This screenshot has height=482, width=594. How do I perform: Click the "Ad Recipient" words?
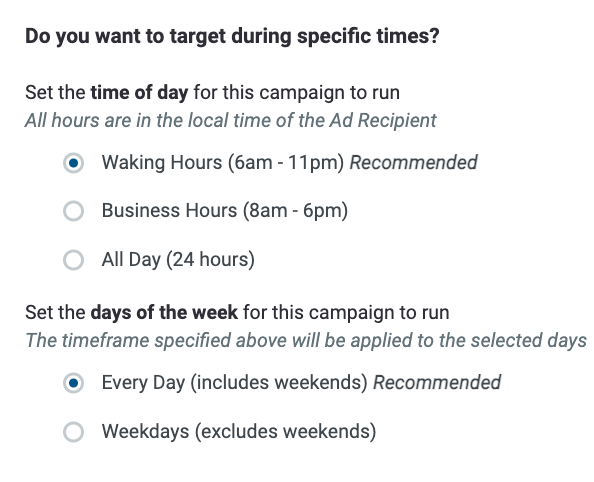click(x=383, y=121)
